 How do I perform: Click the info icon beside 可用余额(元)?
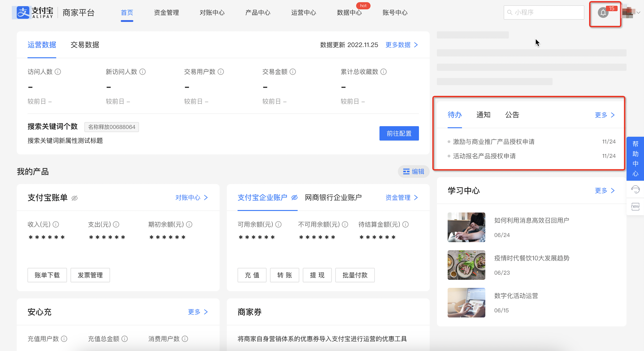point(279,224)
